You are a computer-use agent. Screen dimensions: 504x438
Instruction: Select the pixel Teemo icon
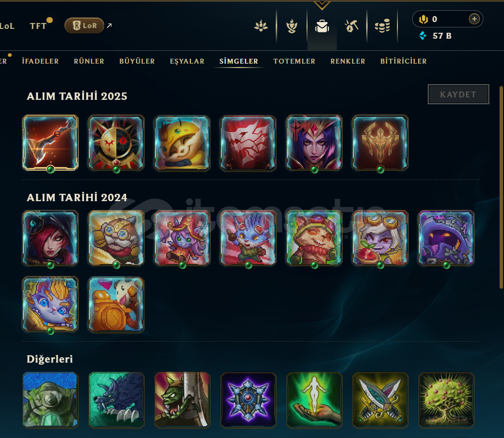click(x=314, y=238)
